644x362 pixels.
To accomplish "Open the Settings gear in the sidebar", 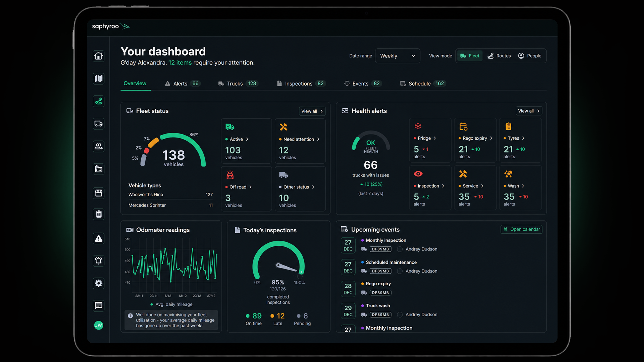I will (x=98, y=283).
